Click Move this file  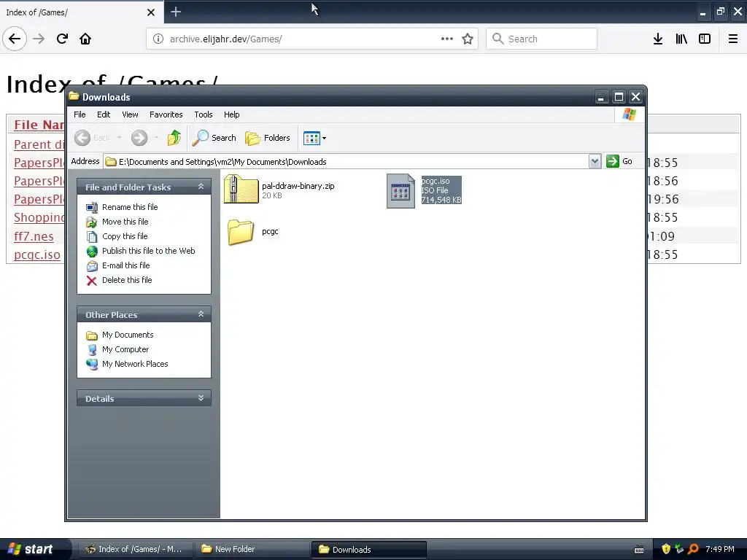click(125, 222)
